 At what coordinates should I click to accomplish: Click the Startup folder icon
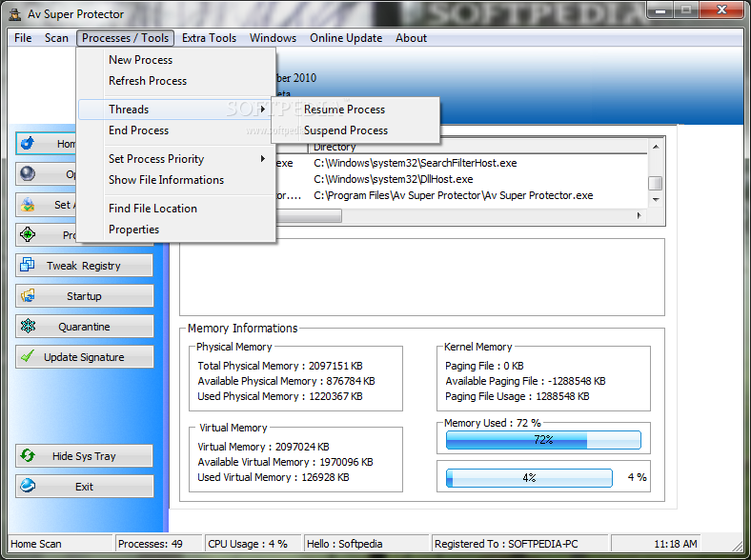pyautogui.click(x=28, y=296)
